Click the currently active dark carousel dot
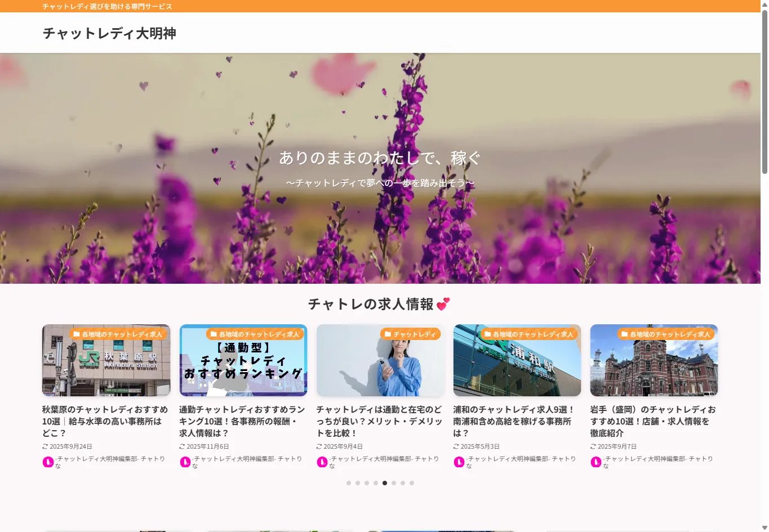The height and width of the screenshot is (532, 769). point(385,483)
